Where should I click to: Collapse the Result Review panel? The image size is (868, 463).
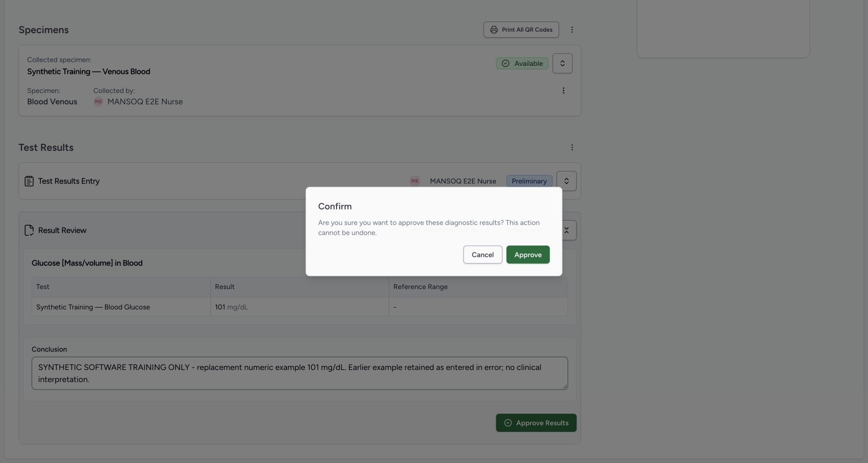coord(568,230)
